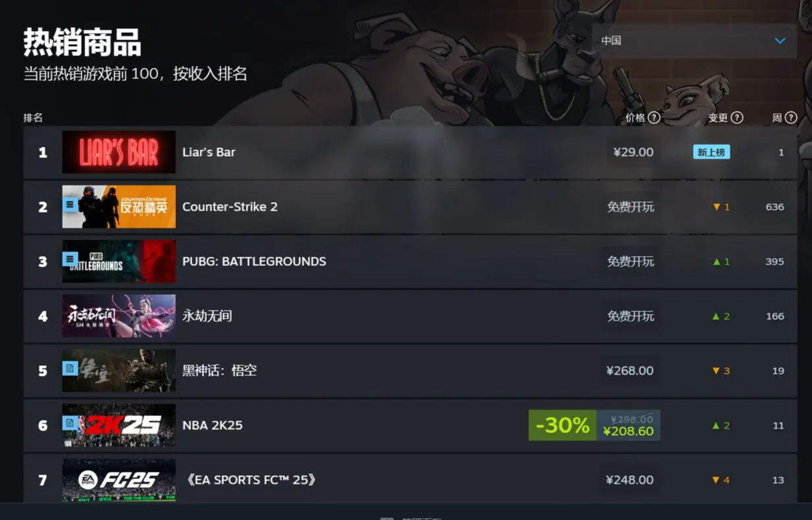The width and height of the screenshot is (812, 520).
Task: Click the ¥29.00 price of Liar's Bar
Action: click(634, 152)
